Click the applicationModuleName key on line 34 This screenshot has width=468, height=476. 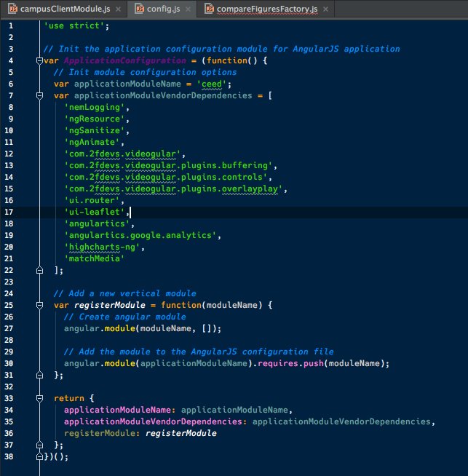click(117, 410)
